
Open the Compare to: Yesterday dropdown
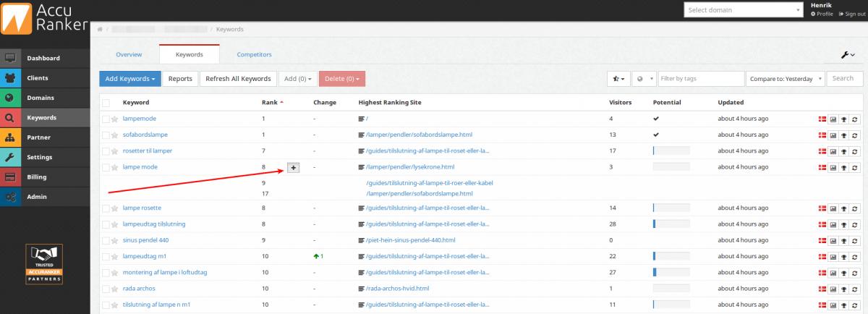click(785, 78)
